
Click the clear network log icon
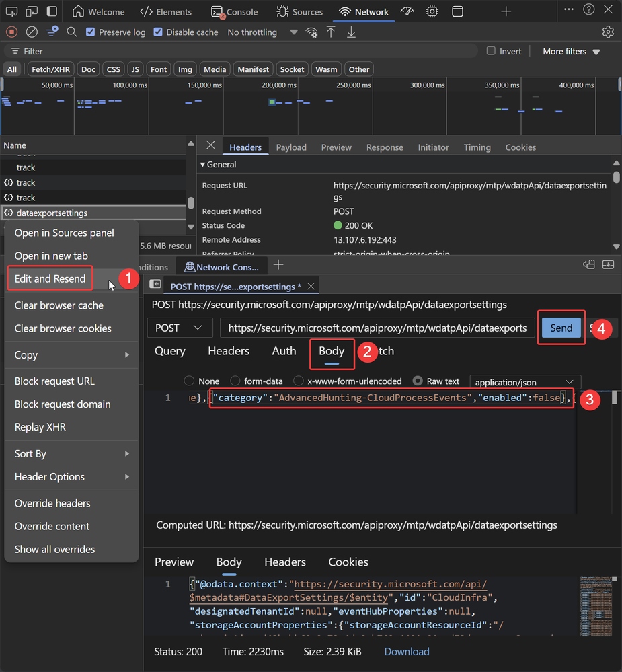(x=32, y=32)
